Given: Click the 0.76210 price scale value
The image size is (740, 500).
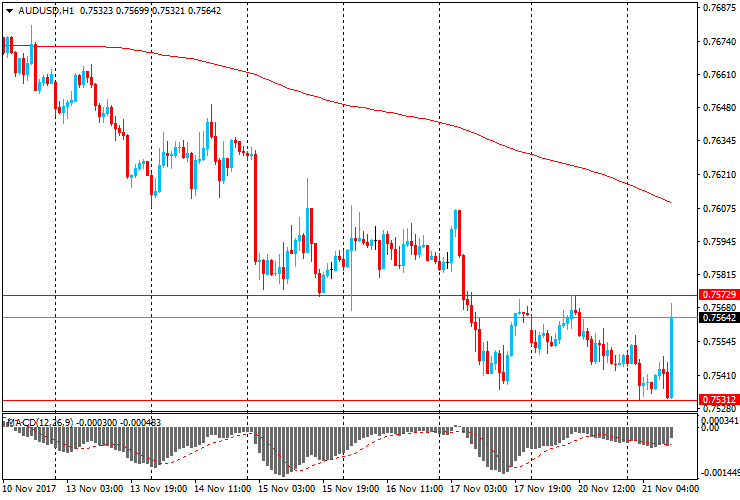Looking at the screenshot, I should pyautogui.click(x=719, y=175).
